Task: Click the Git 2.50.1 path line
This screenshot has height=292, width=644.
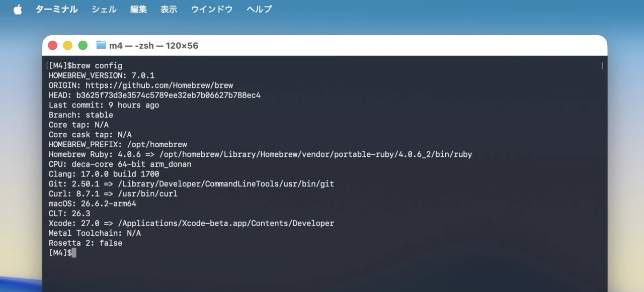Action: pos(191,184)
